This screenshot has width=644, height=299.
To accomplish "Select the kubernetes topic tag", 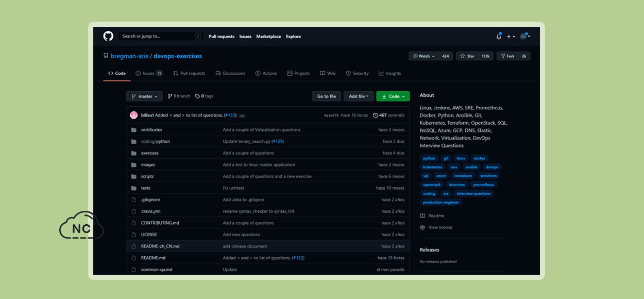I will pyautogui.click(x=433, y=167).
